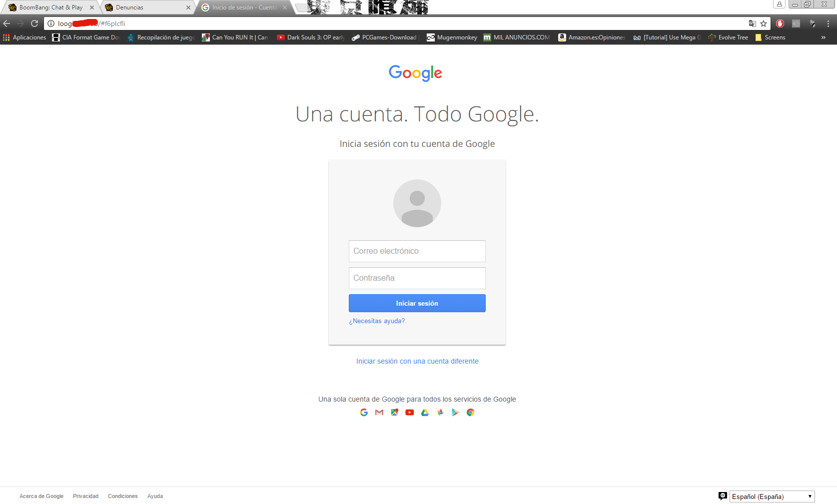Open the Español (España) language dropdown

[772, 497]
